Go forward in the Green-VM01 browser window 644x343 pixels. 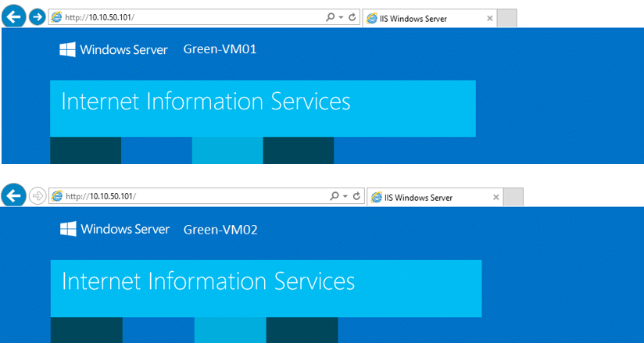coord(38,17)
